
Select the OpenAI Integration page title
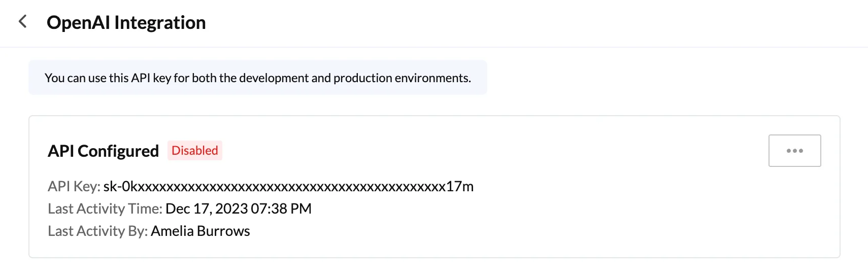(126, 23)
